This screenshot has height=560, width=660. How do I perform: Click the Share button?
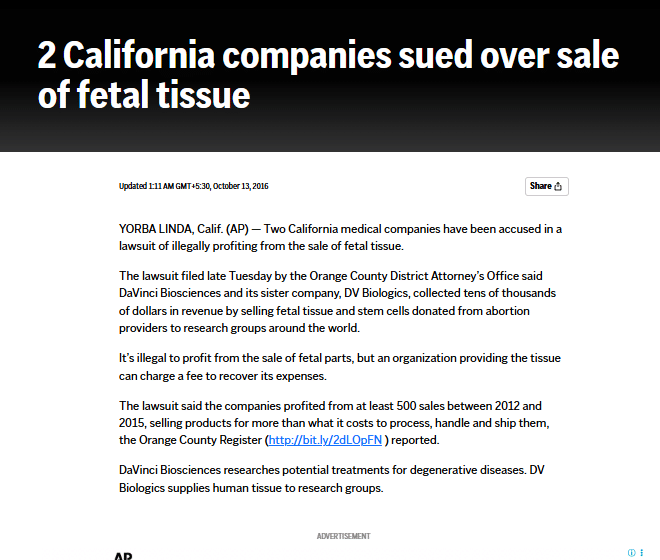[x=546, y=186]
